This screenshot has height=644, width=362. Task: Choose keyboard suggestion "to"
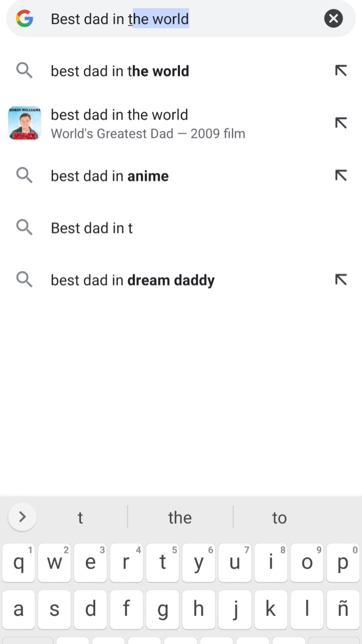click(279, 518)
